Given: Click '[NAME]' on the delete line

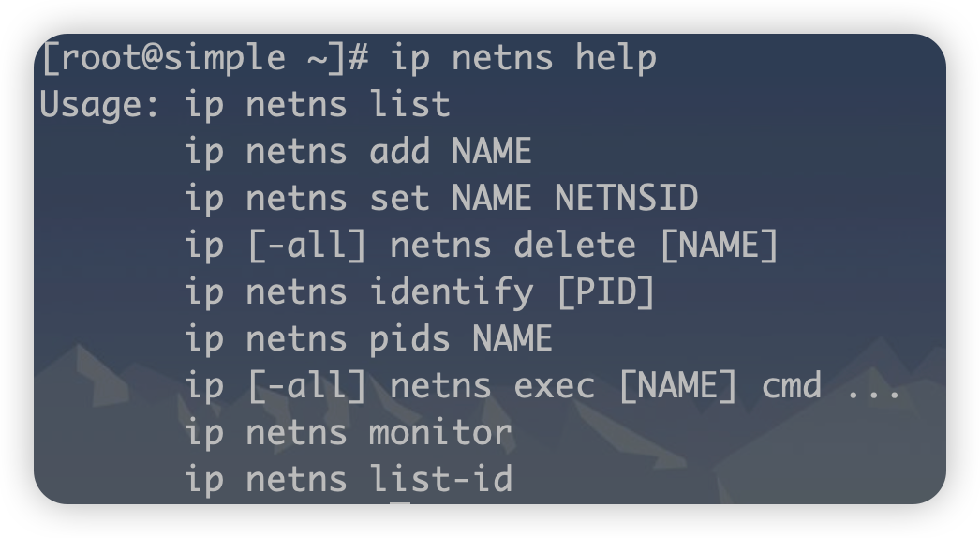Looking at the screenshot, I should [719, 246].
